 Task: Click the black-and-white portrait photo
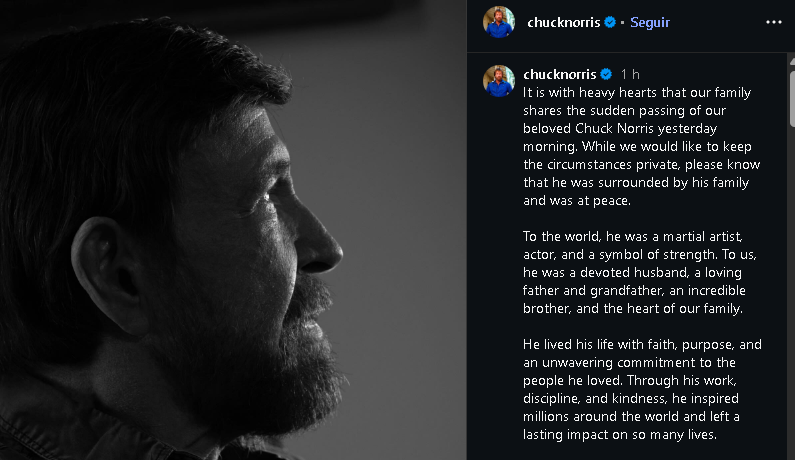pos(233,230)
